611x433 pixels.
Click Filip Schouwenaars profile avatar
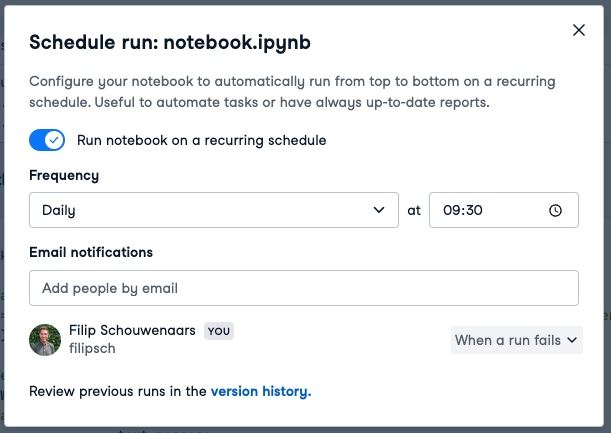click(x=45, y=340)
